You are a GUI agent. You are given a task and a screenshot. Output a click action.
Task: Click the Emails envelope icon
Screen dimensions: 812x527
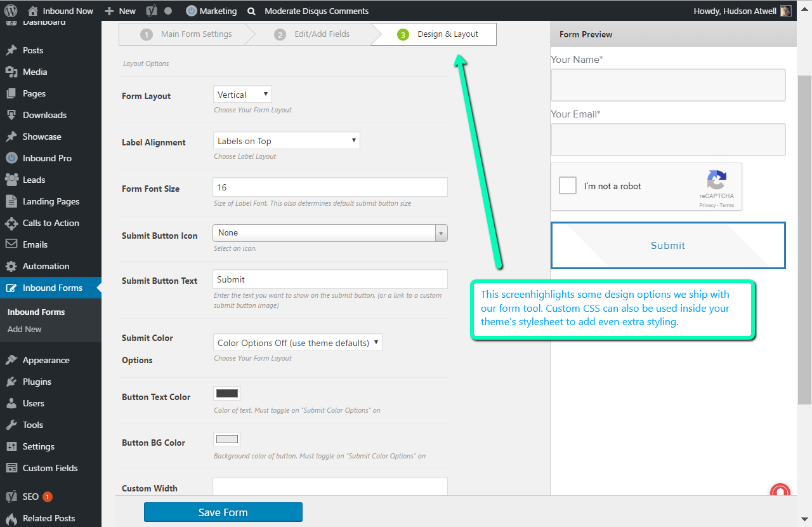click(x=11, y=244)
